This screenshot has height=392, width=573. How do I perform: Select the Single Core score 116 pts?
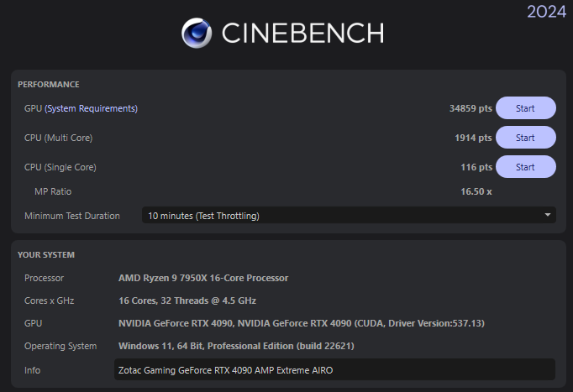(x=476, y=167)
